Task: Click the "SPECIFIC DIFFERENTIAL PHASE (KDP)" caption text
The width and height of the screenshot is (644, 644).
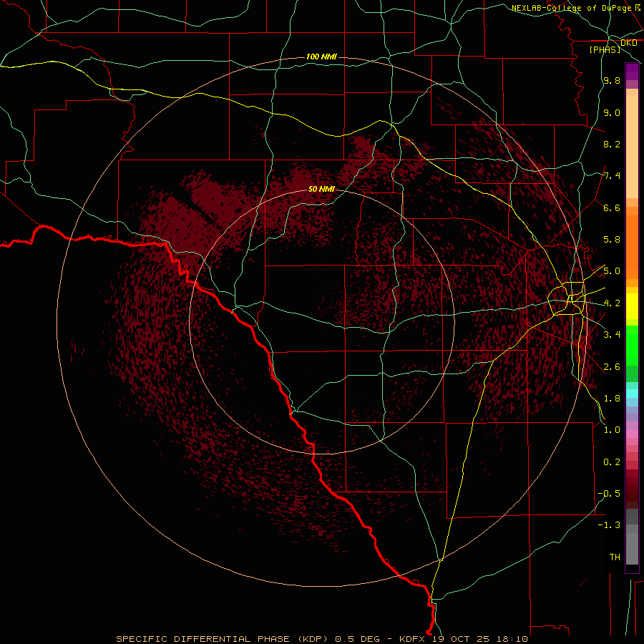Action: point(222,639)
